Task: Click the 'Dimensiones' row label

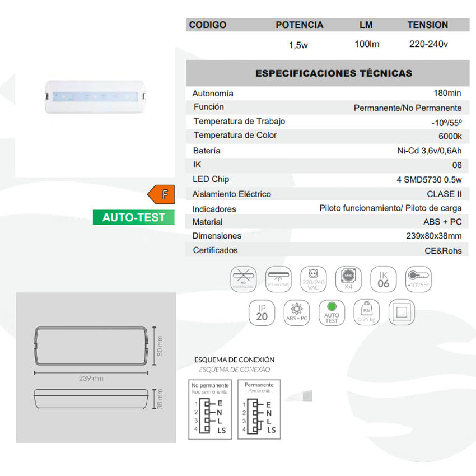Action: tap(217, 236)
